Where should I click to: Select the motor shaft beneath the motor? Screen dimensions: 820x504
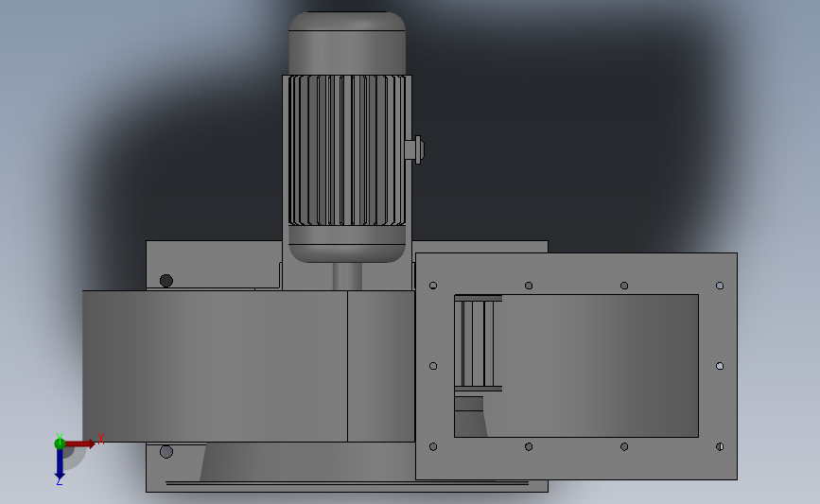(x=347, y=276)
